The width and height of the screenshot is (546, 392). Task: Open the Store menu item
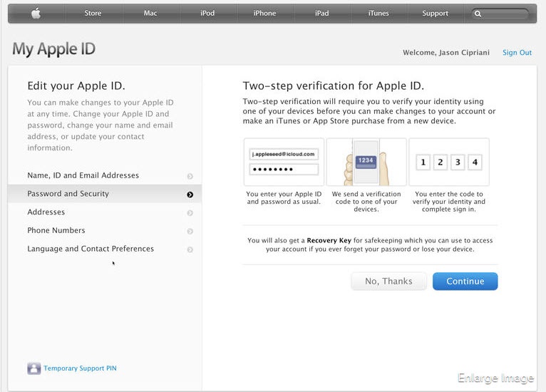(93, 14)
